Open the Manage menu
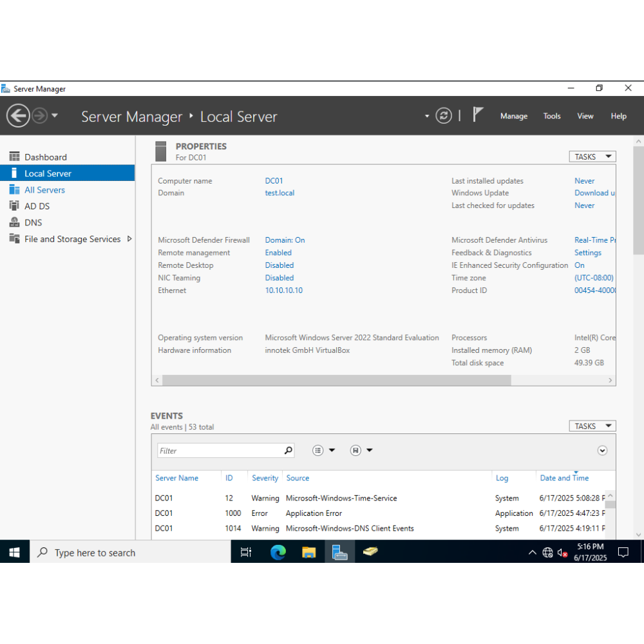644x644 pixels. (x=514, y=116)
